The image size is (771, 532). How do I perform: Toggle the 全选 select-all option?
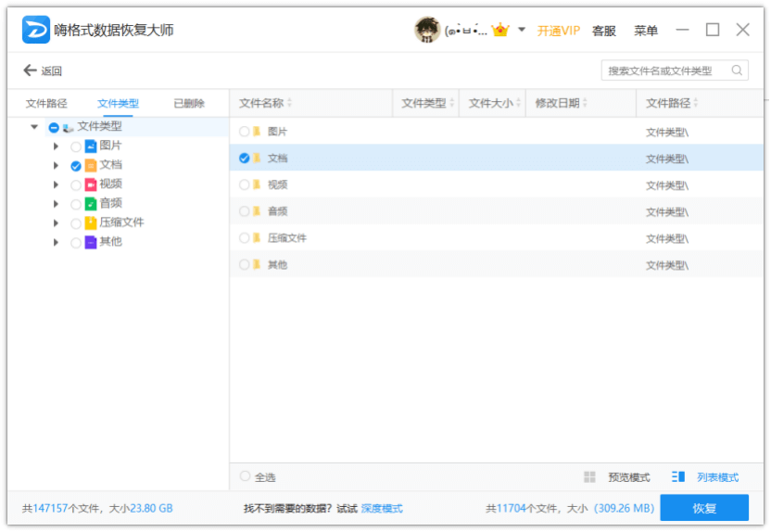(245, 476)
